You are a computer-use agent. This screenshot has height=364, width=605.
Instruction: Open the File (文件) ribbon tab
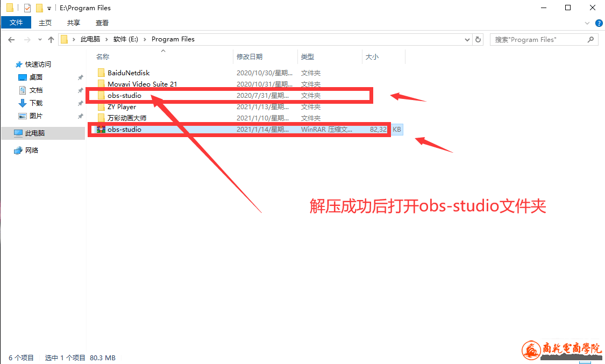tap(16, 23)
